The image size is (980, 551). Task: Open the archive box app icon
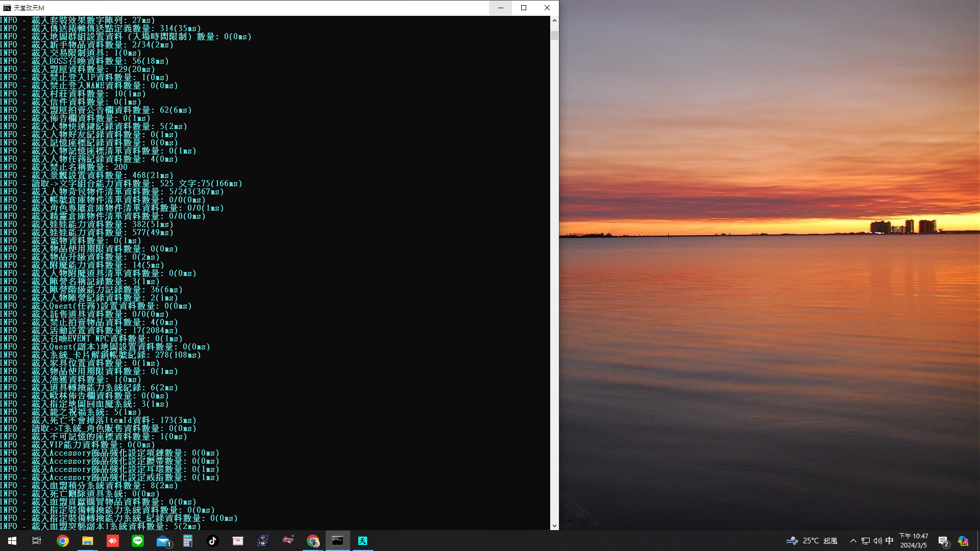click(238, 541)
